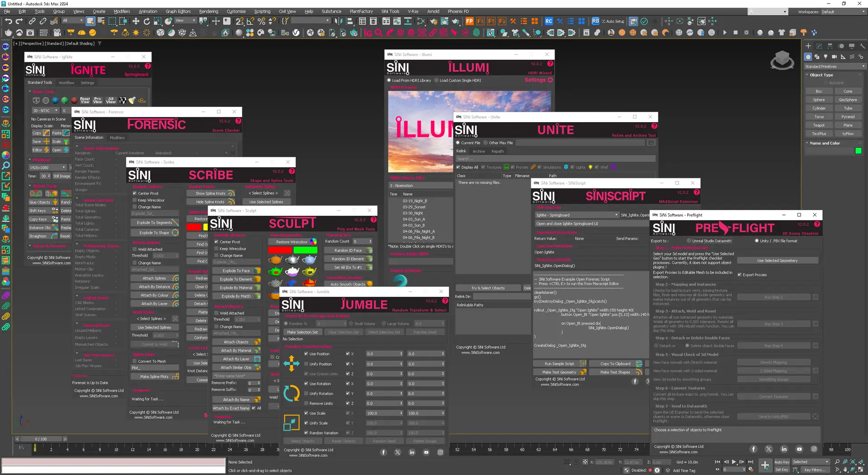
Task: Click the Mirror tool icon
Action: [x=339, y=21]
